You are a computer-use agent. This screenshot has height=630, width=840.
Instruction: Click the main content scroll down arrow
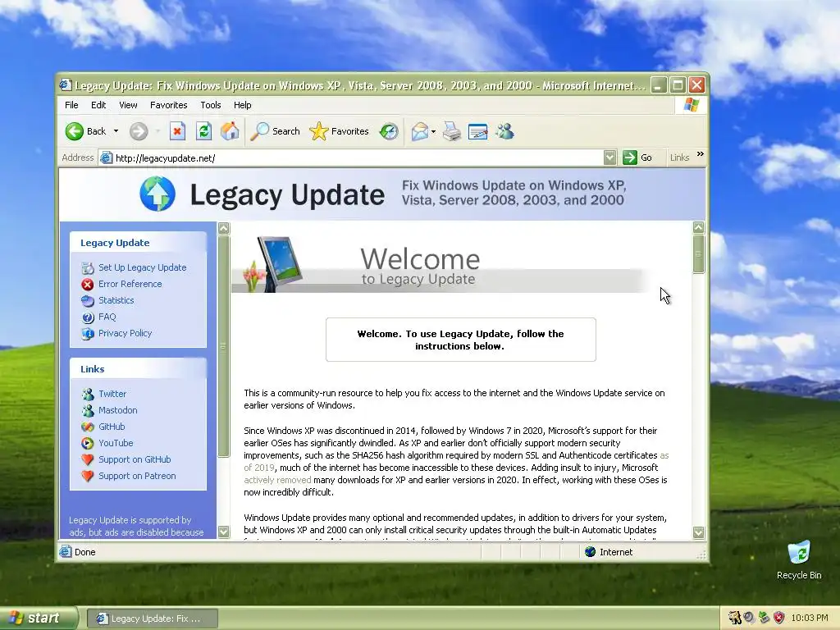[699, 532]
